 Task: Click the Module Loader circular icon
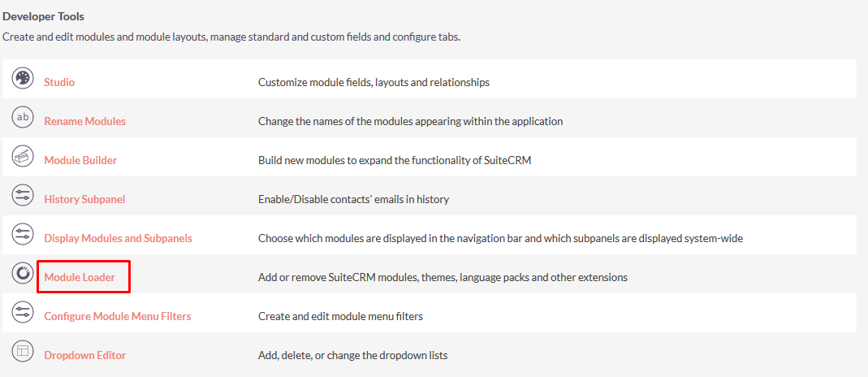pos(23,274)
